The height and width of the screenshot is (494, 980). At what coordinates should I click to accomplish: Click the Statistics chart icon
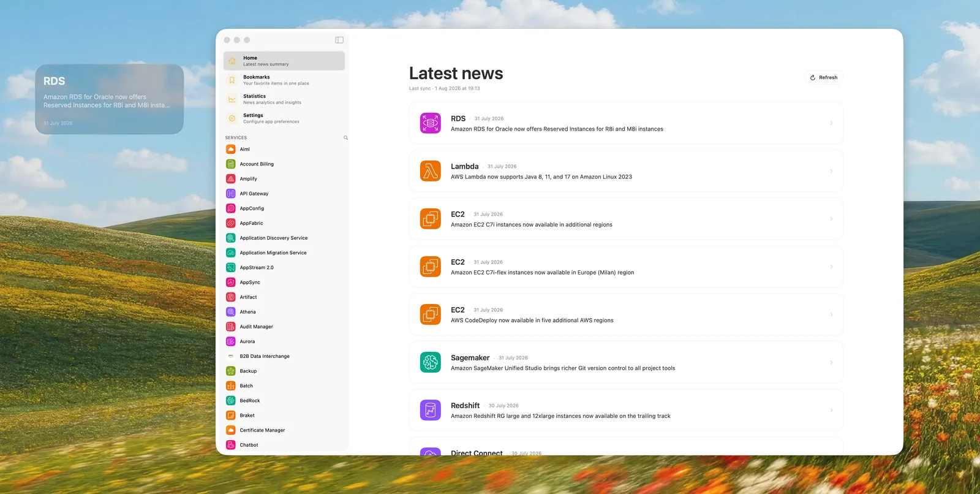[232, 99]
